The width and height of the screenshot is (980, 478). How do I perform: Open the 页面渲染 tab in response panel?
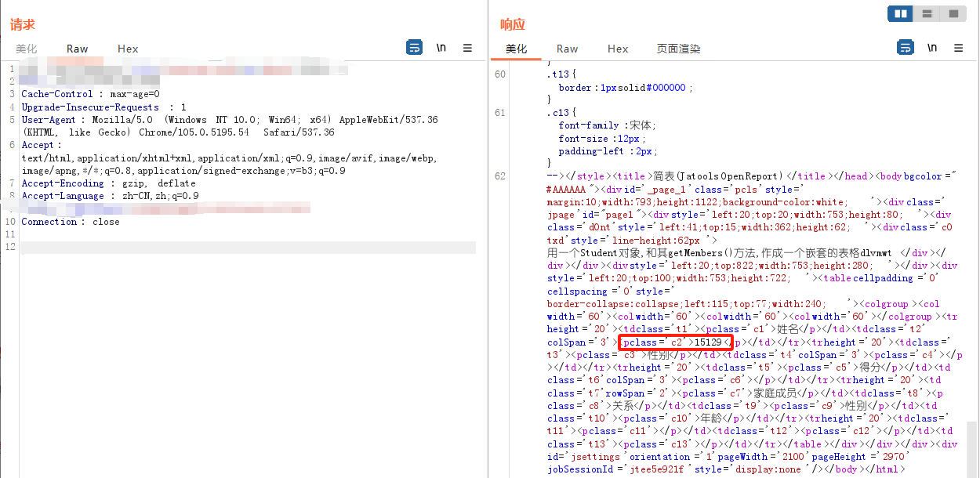click(679, 49)
